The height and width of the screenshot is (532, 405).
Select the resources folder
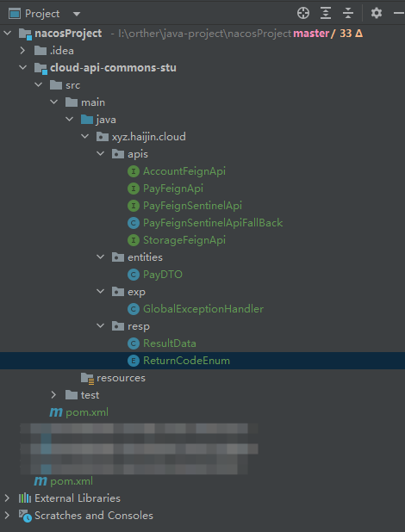tap(121, 378)
